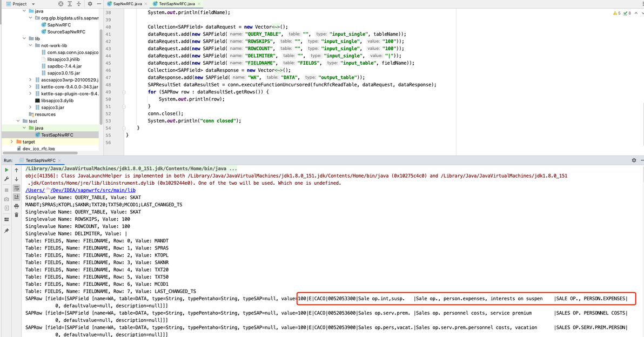Expand kettle-sap-plugin-core jar

(x=30, y=93)
